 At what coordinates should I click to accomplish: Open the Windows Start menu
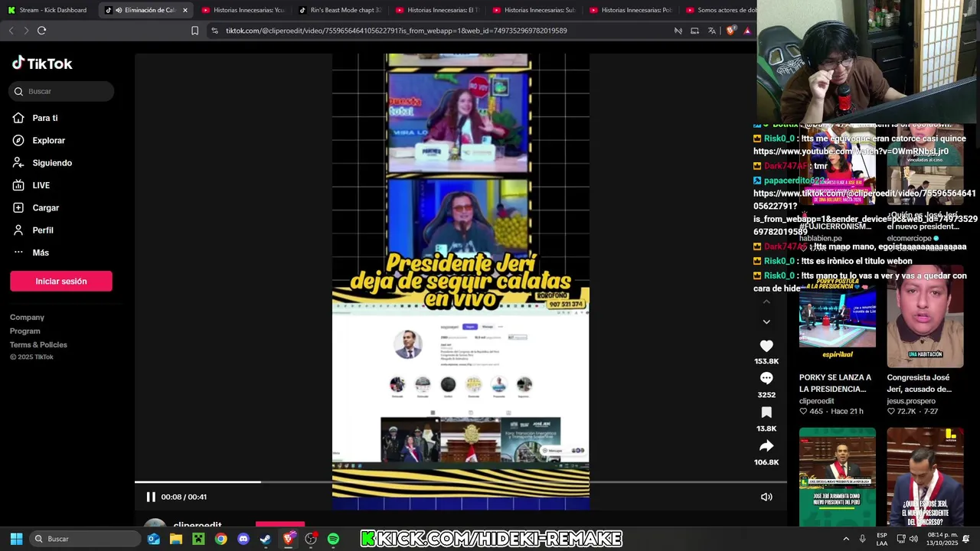click(x=16, y=539)
